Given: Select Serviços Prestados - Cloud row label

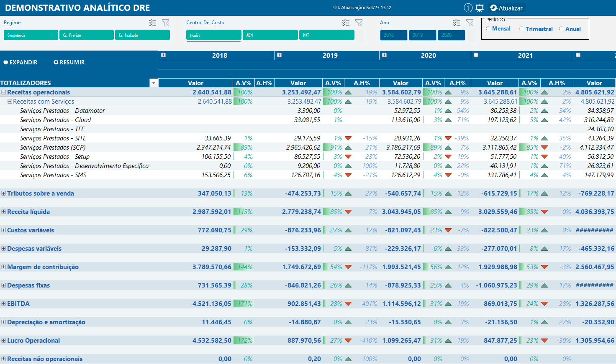Looking at the screenshot, I should (55, 120).
